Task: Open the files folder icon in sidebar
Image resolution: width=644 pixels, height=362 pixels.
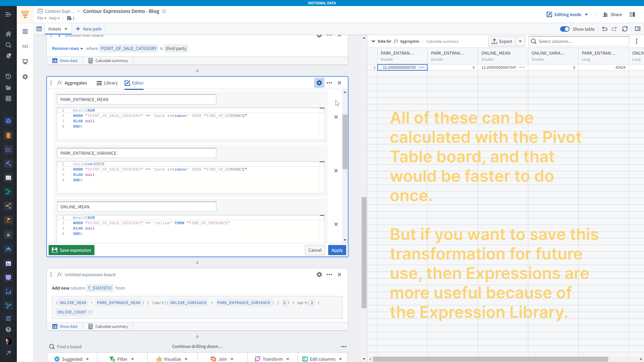Action: click(8, 87)
